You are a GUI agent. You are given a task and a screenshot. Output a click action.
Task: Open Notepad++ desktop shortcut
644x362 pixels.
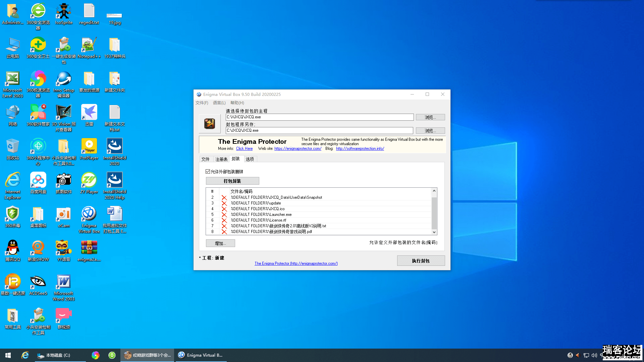[x=89, y=48]
